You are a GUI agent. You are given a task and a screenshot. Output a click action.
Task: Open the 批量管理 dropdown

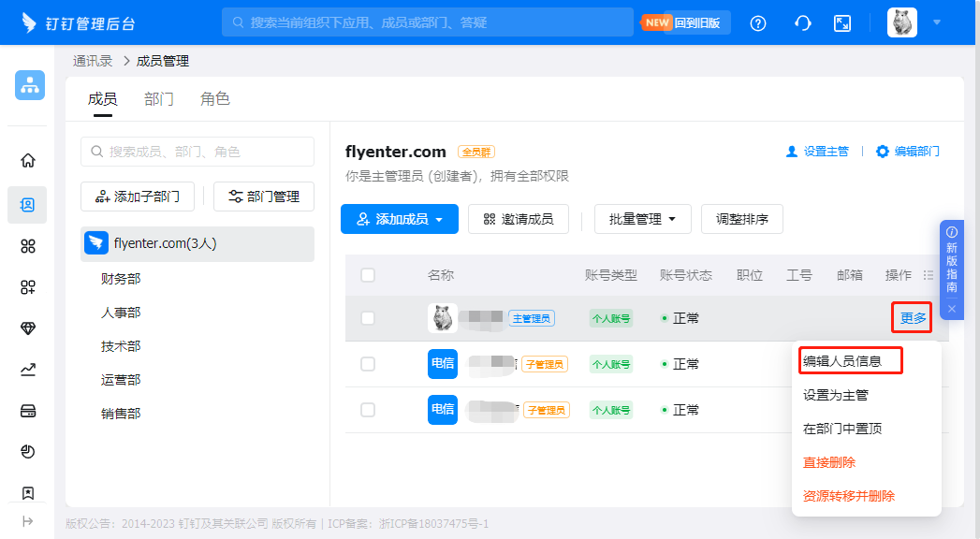[642, 219]
